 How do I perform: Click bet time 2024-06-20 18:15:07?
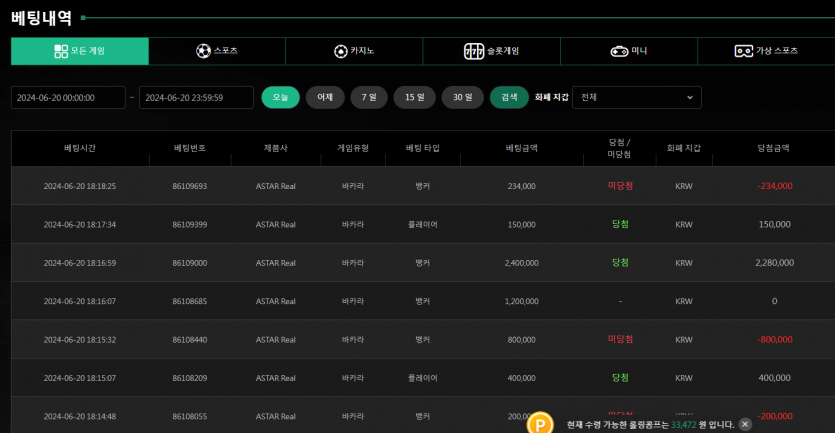coord(80,378)
